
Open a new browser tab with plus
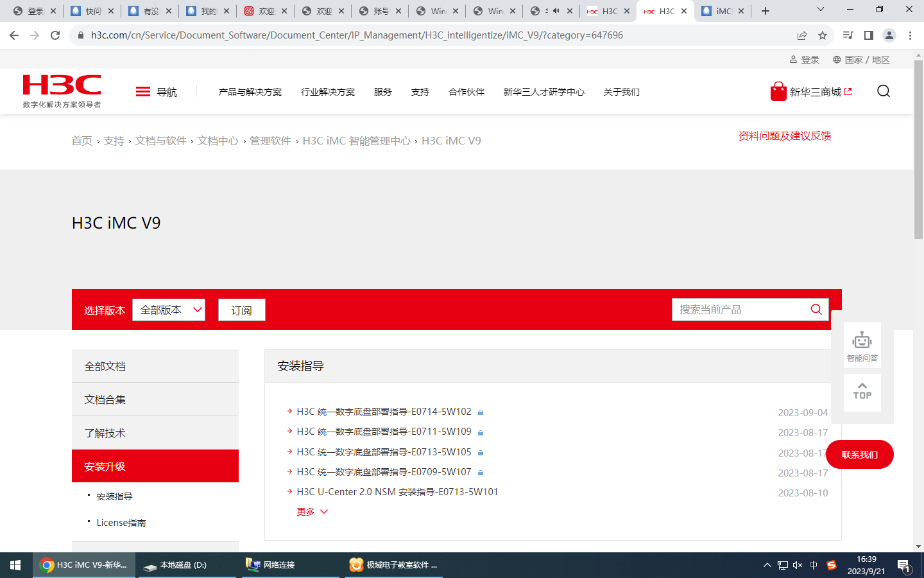[x=766, y=11]
